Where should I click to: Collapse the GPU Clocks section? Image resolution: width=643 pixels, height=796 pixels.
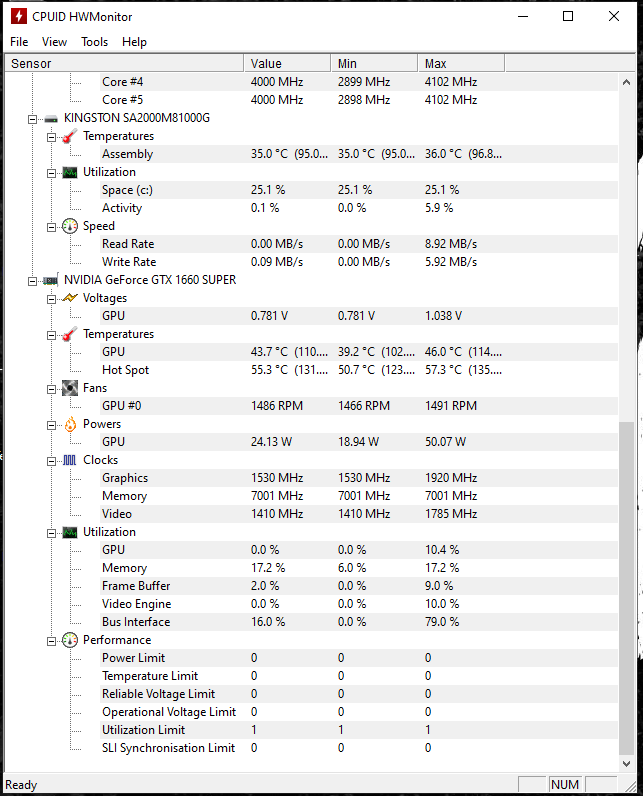[51, 461]
